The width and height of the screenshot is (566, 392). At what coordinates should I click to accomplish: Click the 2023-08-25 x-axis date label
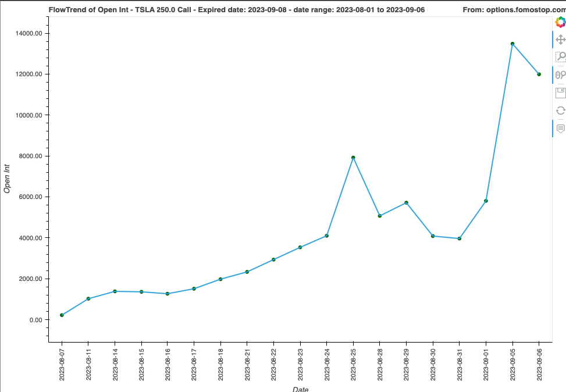point(353,364)
